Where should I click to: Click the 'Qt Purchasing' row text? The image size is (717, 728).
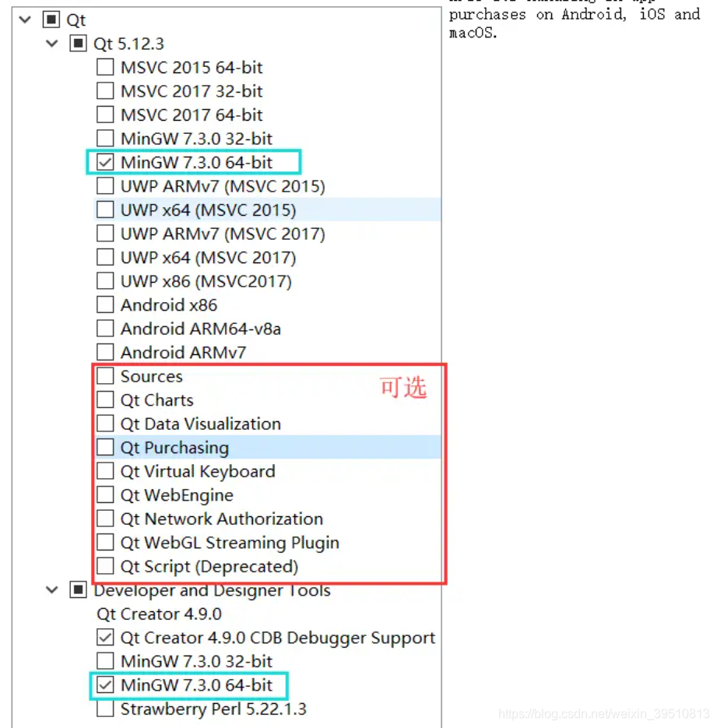click(174, 448)
